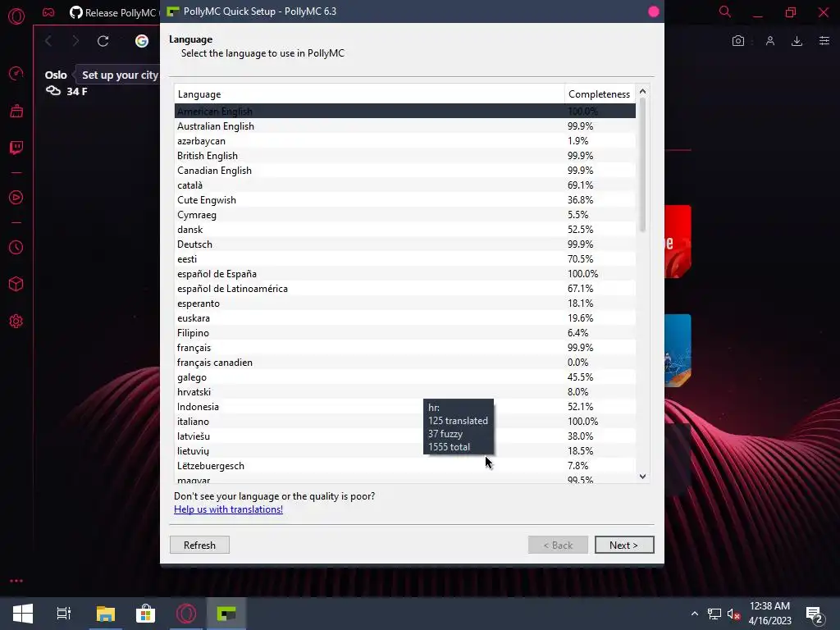Select Australian English language row

[x=405, y=126]
